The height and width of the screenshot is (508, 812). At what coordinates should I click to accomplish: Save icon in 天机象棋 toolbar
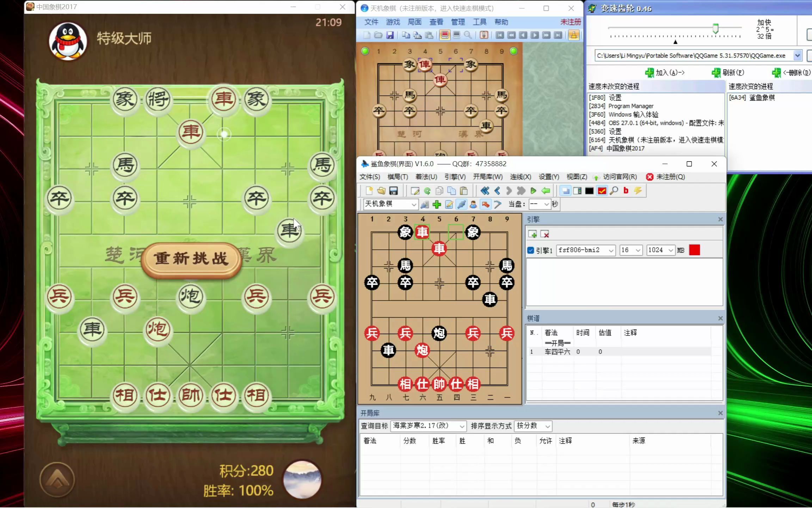click(x=390, y=35)
